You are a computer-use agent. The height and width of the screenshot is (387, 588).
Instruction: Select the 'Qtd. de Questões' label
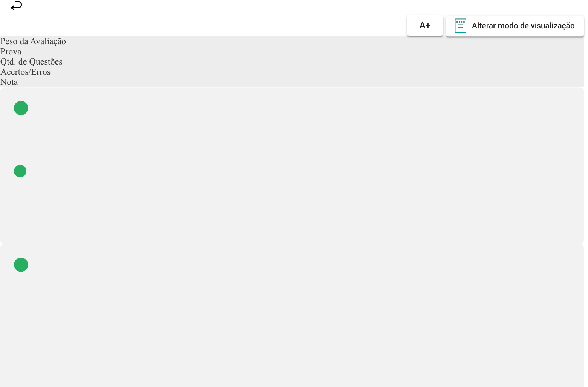click(x=31, y=62)
